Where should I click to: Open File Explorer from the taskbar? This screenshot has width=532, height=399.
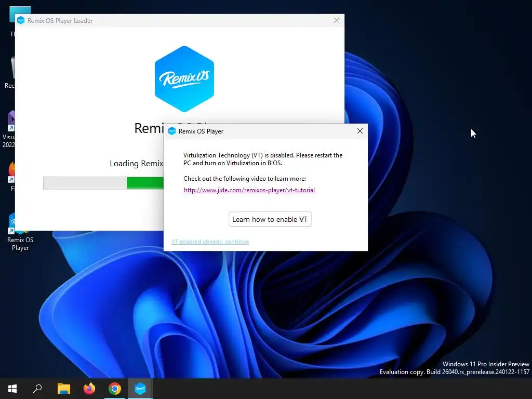click(64, 389)
